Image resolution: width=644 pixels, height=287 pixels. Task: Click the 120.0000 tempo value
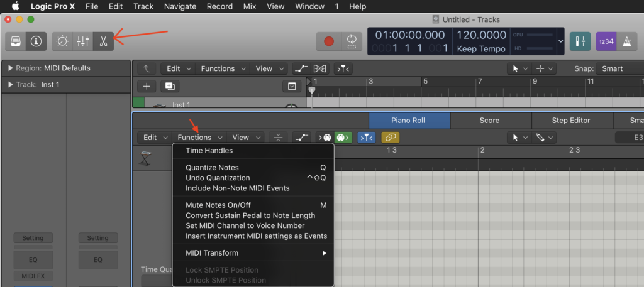(481, 35)
